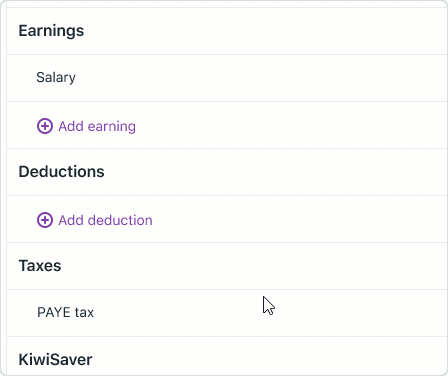The image size is (448, 376).
Task: Select the PAYE tax row
Action: [227, 313]
